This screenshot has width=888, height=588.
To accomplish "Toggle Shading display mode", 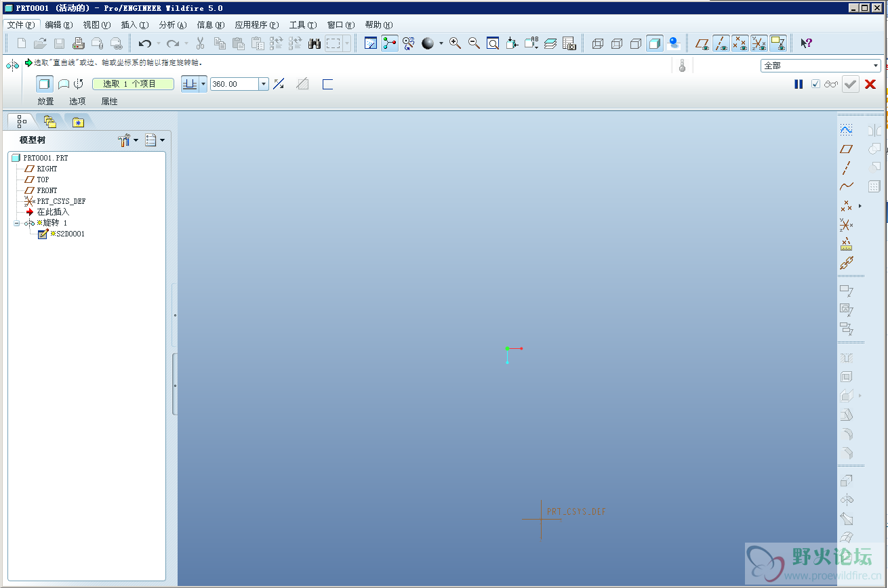I will point(654,43).
